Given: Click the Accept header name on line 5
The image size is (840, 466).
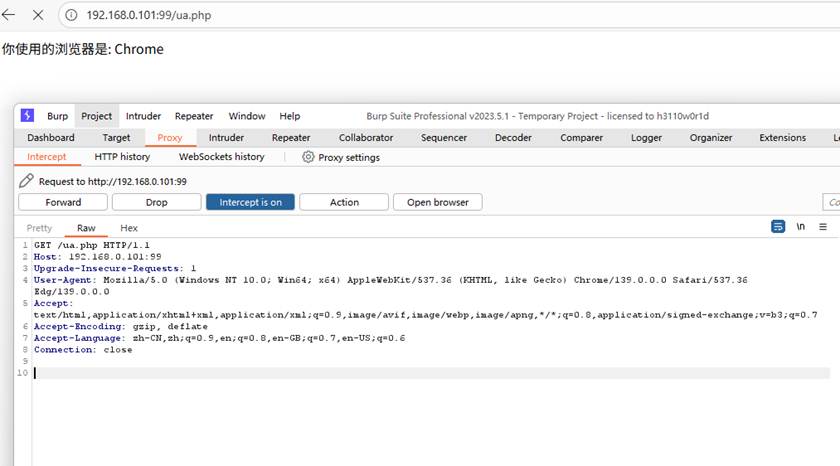Looking at the screenshot, I should coord(53,303).
